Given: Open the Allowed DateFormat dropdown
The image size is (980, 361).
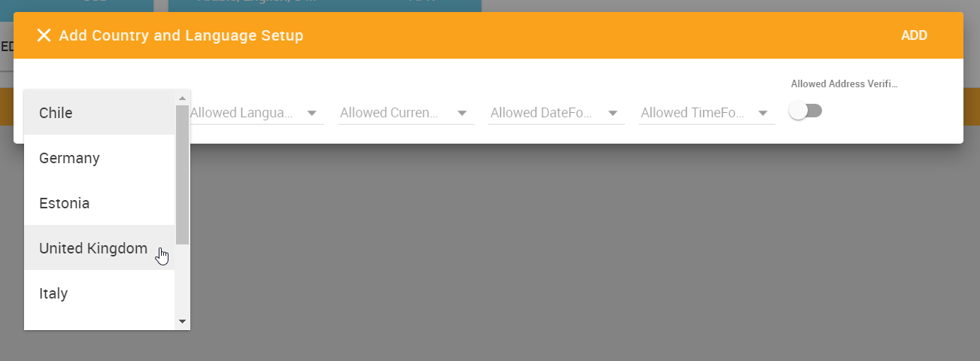Looking at the screenshot, I should tap(557, 113).
